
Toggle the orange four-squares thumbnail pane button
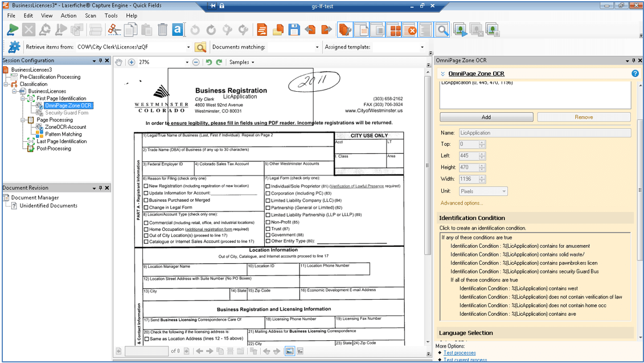(395, 30)
